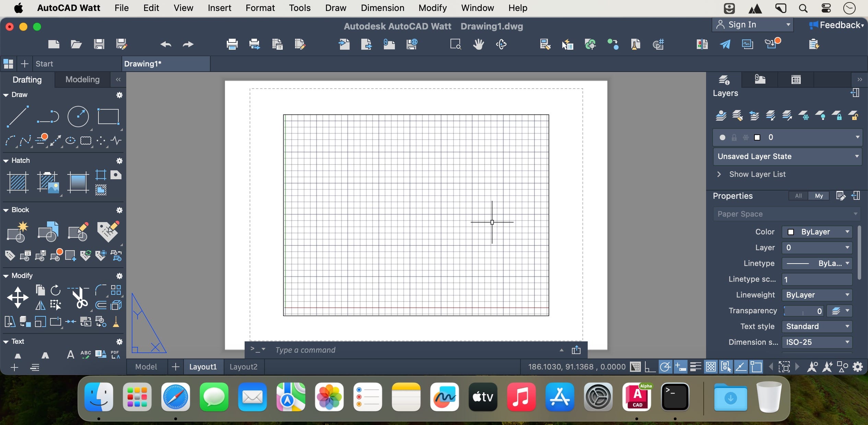The image size is (868, 425).
Task: Select the Revision Cloud tool
Action: pos(86,141)
